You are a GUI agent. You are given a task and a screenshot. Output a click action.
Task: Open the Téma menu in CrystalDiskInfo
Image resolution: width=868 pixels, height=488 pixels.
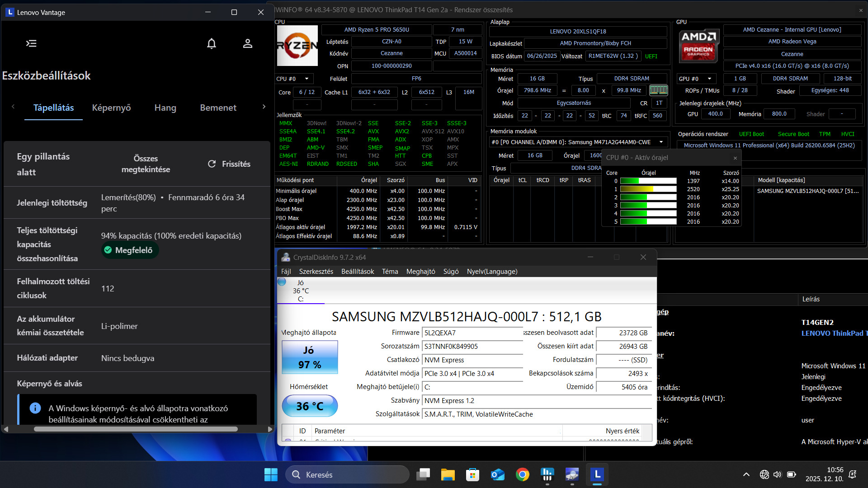[390, 272]
